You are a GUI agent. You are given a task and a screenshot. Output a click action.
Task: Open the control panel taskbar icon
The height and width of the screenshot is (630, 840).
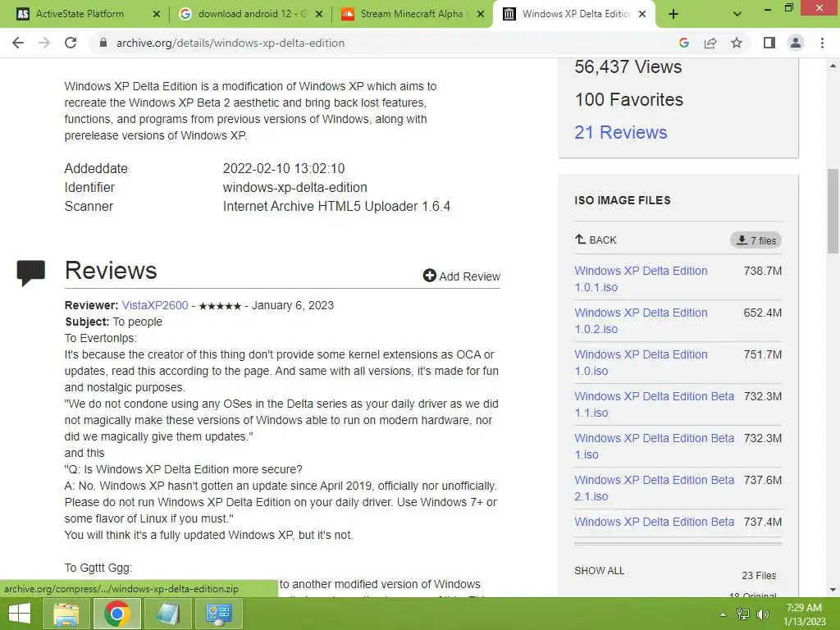click(218, 614)
